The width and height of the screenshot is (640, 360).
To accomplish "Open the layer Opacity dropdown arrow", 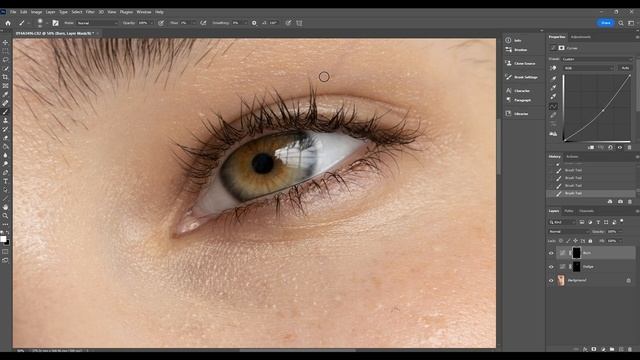I will point(620,231).
